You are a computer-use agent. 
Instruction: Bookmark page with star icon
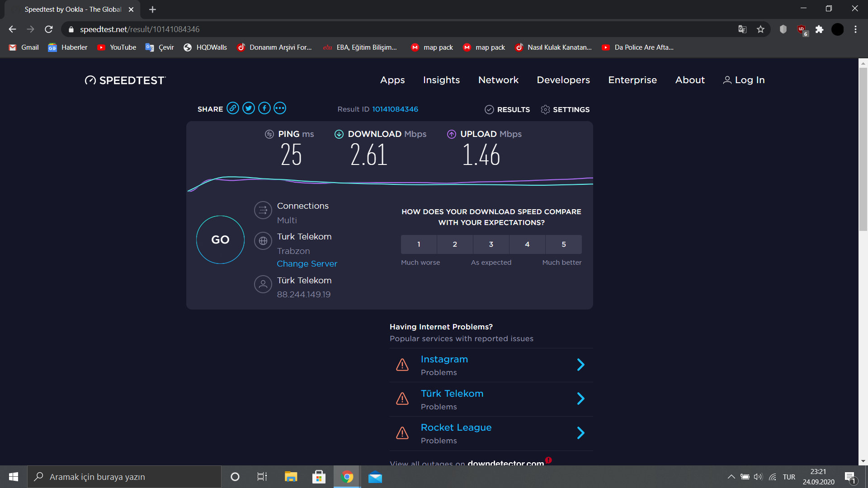760,29
